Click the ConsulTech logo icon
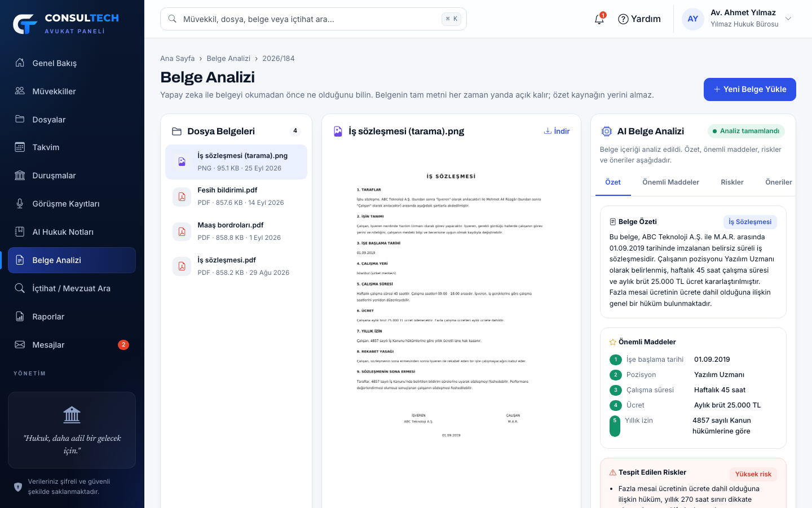 pyautogui.click(x=25, y=24)
